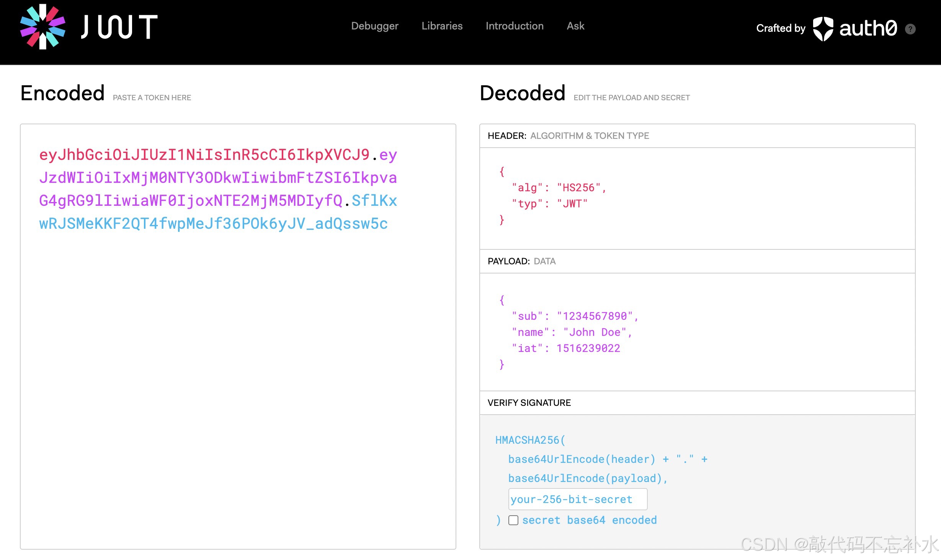Click the Crafted by label
941x560 pixels.
[781, 28]
